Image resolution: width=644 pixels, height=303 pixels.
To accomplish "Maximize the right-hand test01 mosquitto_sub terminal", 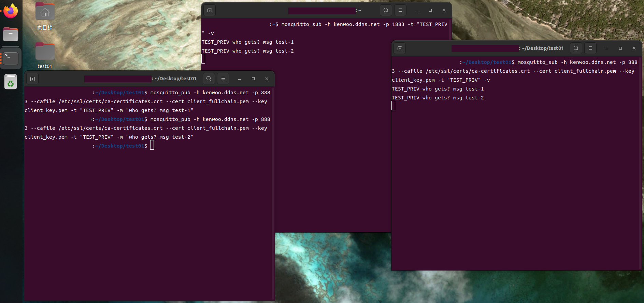I will click(620, 49).
